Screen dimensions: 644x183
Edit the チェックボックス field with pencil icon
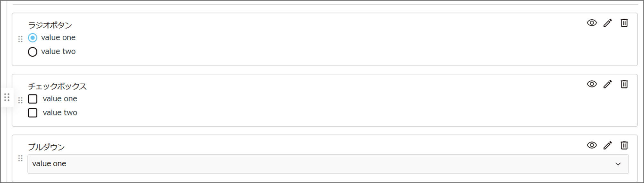click(x=607, y=84)
